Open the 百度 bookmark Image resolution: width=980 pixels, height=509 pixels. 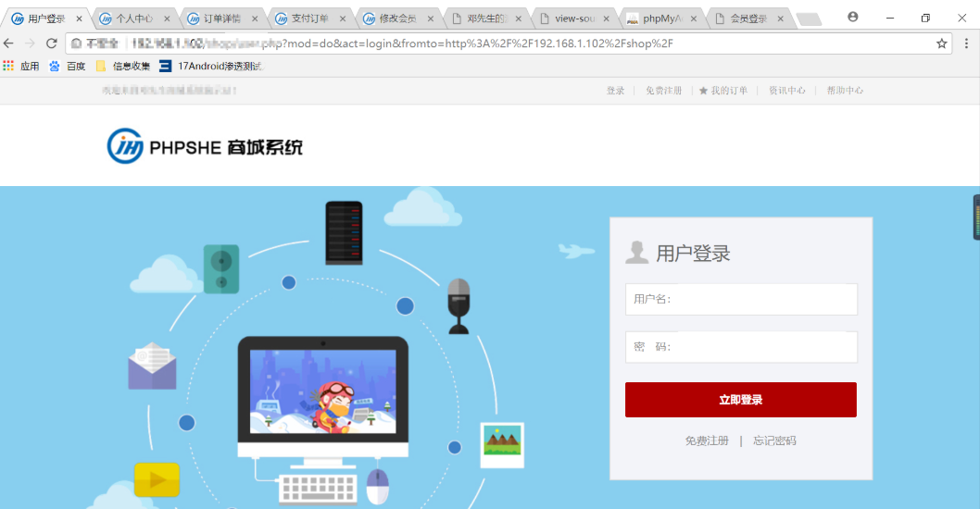pos(68,66)
